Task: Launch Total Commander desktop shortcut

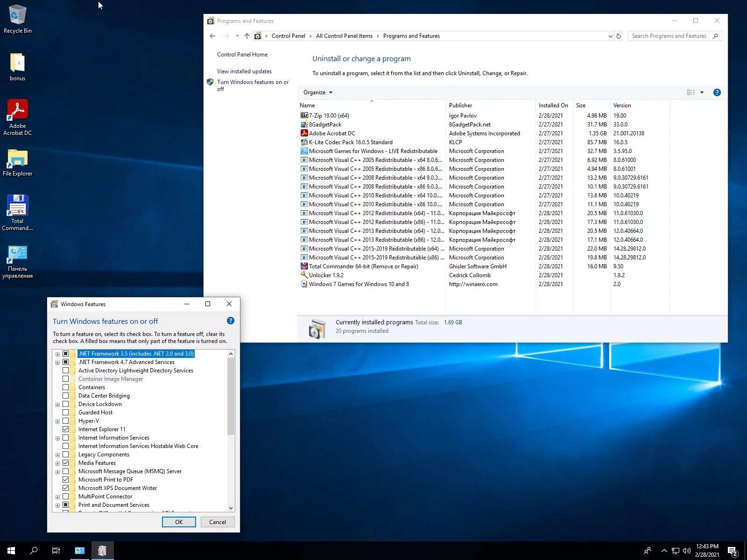Action: tap(18, 213)
